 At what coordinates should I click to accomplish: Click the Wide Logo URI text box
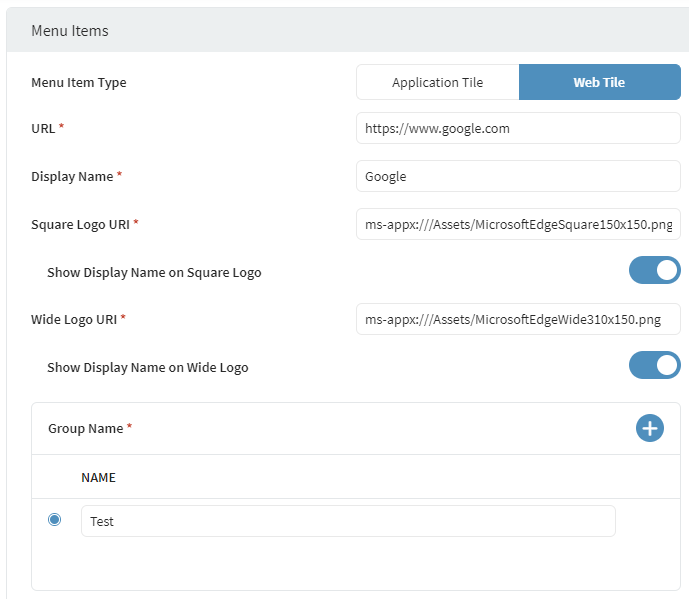518,319
